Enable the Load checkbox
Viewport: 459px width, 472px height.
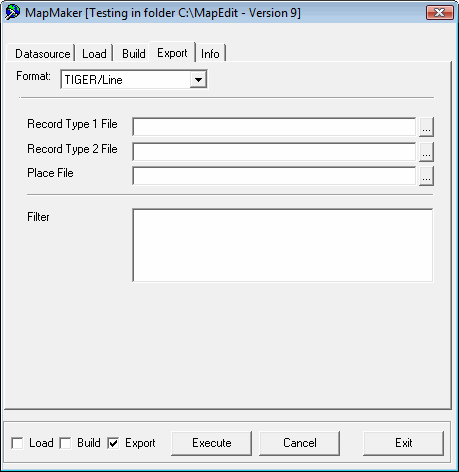[17, 443]
